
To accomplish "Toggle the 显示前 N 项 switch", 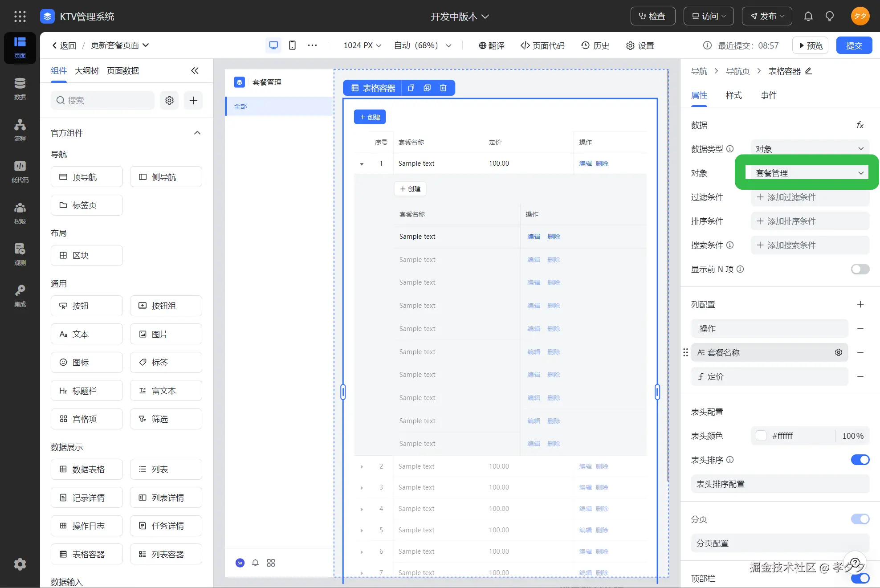I will point(860,269).
